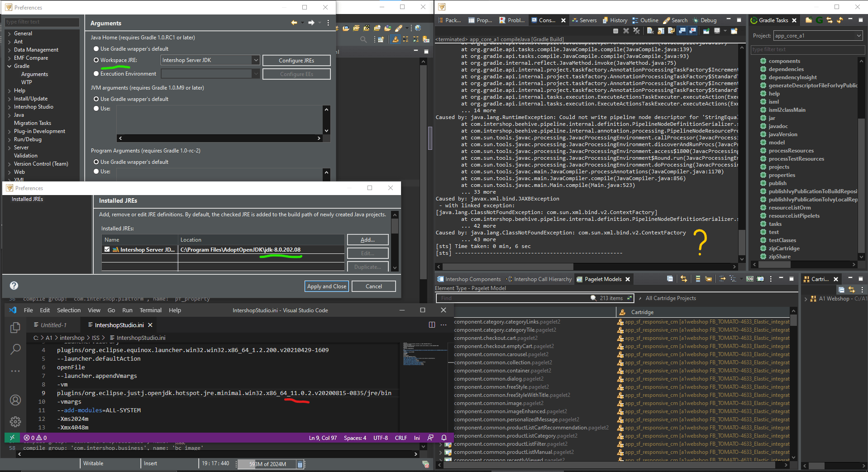Image resolution: width=868 pixels, height=472 pixels.
Task: Click the type filter text field in Gradle Tasks
Action: click(x=807, y=49)
